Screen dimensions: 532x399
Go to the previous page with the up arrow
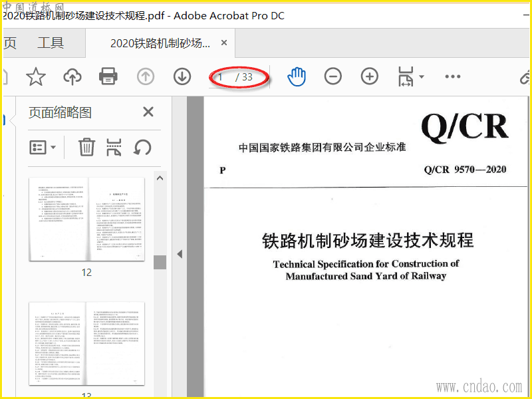(x=146, y=76)
